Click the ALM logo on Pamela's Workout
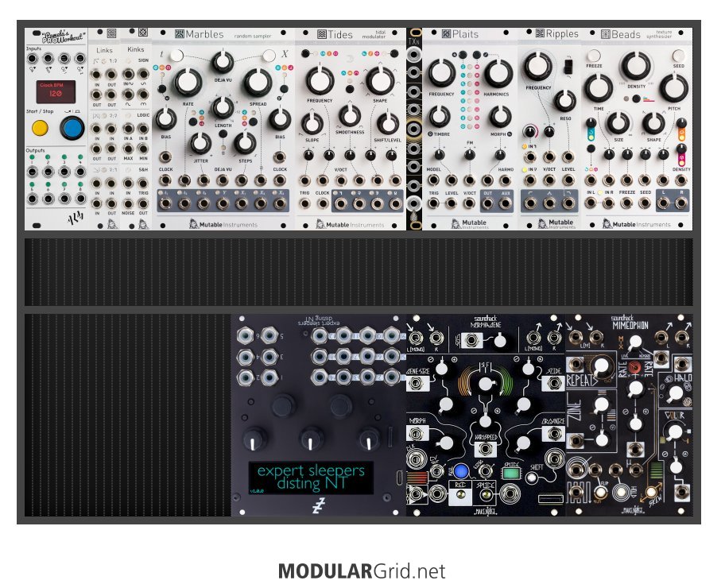Screen dimensions: 725x588 pyautogui.click(x=75, y=219)
